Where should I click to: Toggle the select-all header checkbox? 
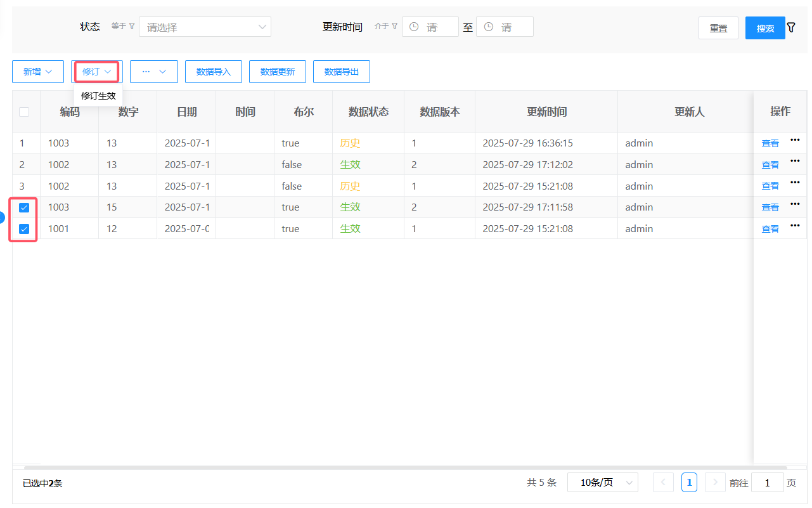click(24, 112)
